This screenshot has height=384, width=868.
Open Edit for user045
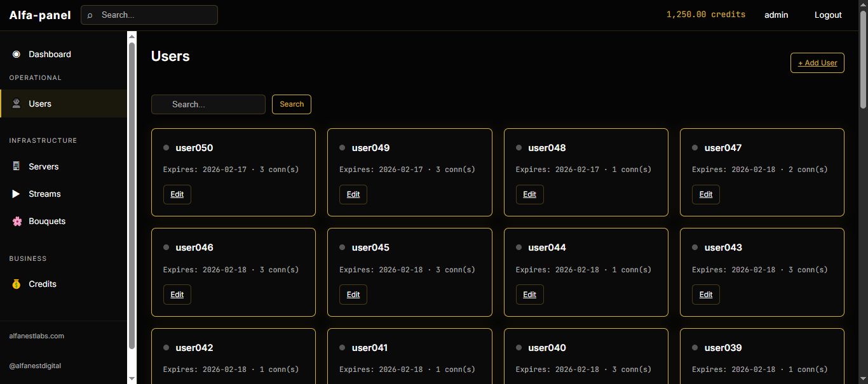coord(353,295)
